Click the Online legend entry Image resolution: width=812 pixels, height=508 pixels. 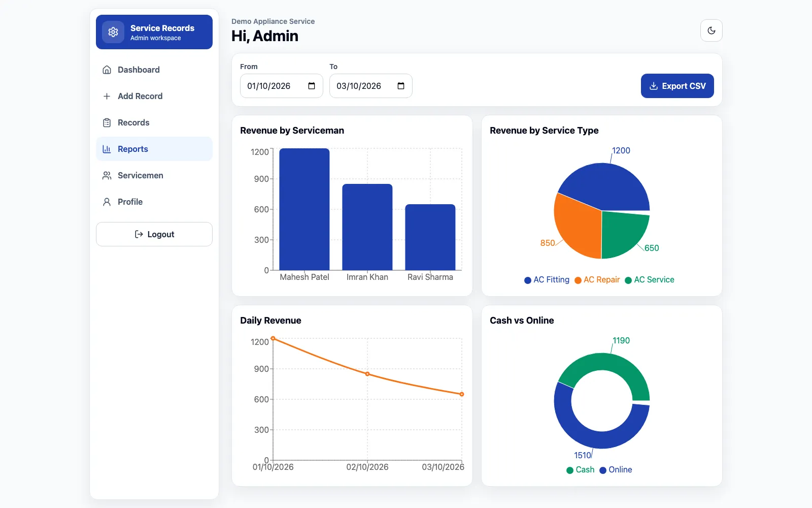click(x=616, y=470)
